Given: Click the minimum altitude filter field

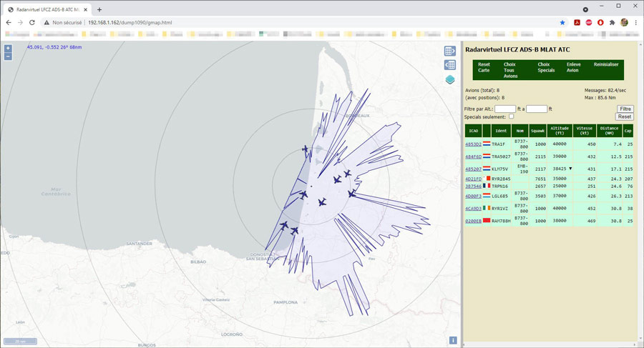Looking at the screenshot, I should click(504, 109).
